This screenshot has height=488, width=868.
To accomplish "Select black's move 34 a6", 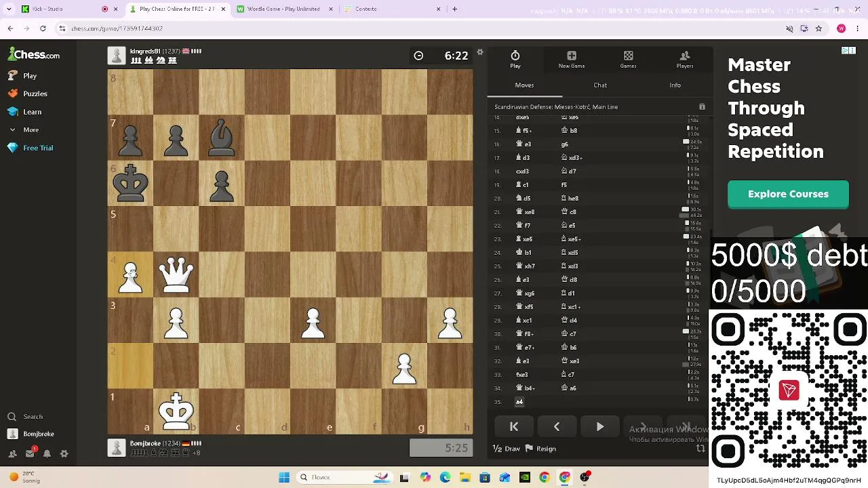I will tap(570, 388).
